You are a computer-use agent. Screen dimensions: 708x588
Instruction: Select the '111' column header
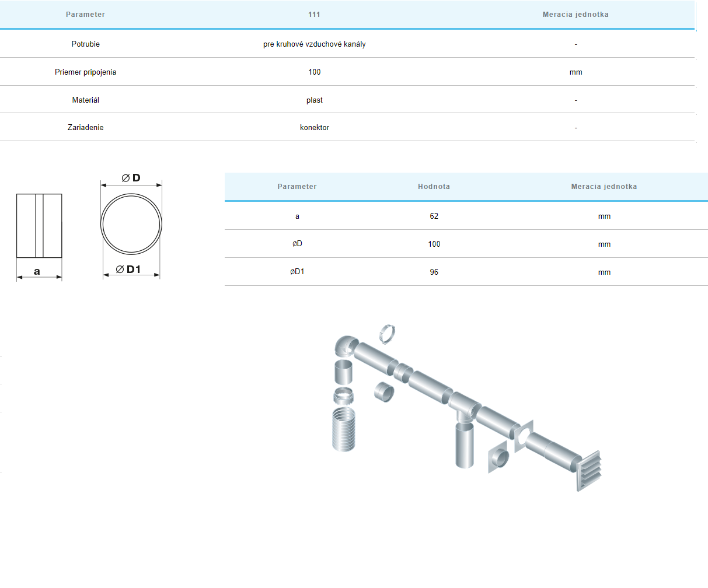[314, 15]
